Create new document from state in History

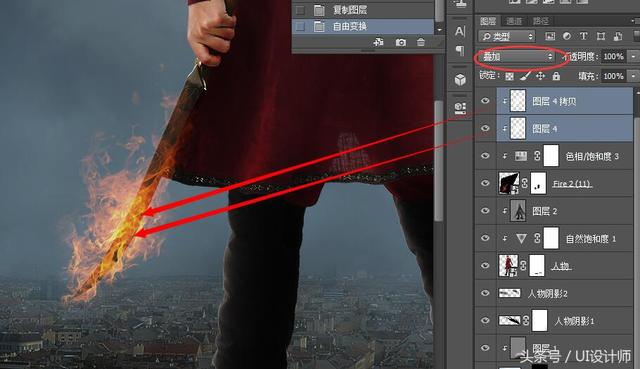378,42
